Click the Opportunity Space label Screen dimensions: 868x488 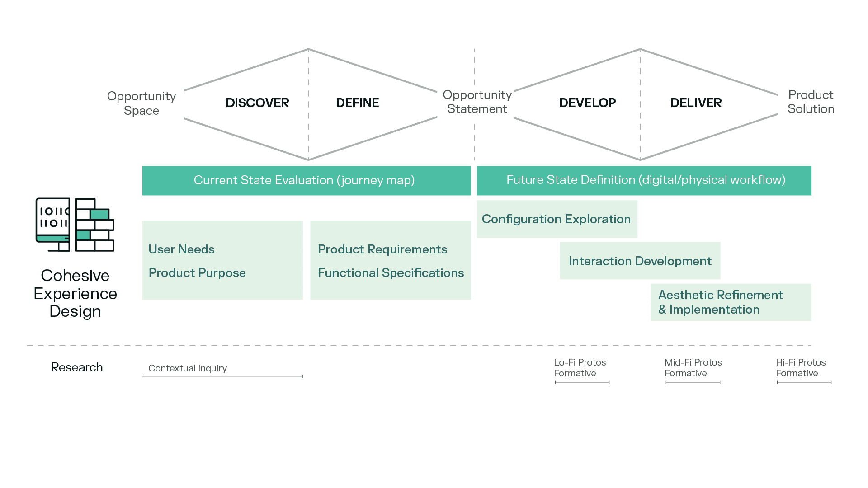[x=141, y=103]
